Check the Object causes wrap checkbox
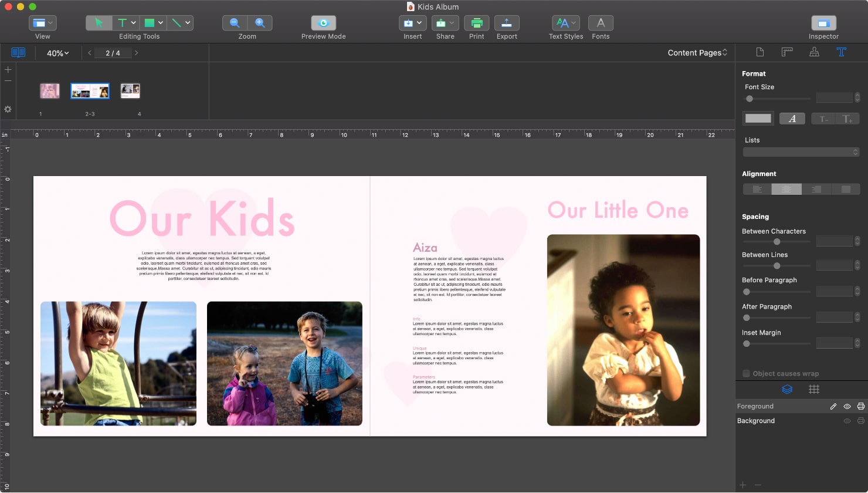The height and width of the screenshot is (493, 868). tap(746, 373)
